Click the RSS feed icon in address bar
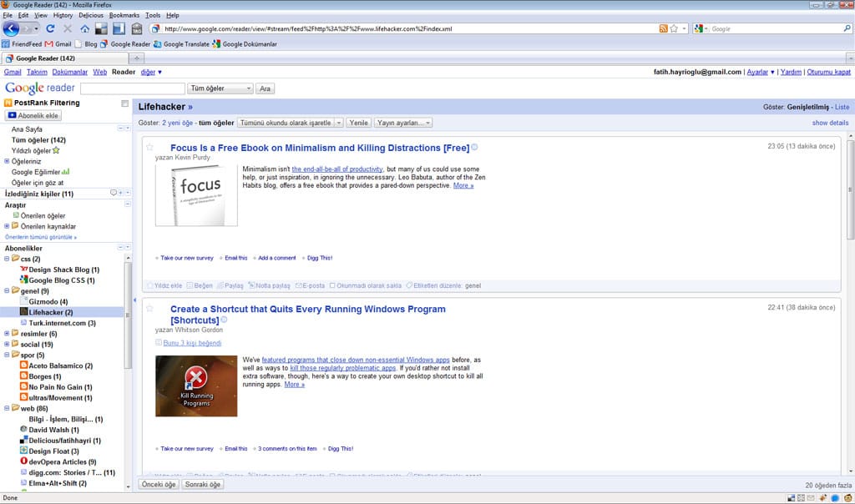The width and height of the screenshot is (855, 504). pyautogui.click(x=663, y=28)
